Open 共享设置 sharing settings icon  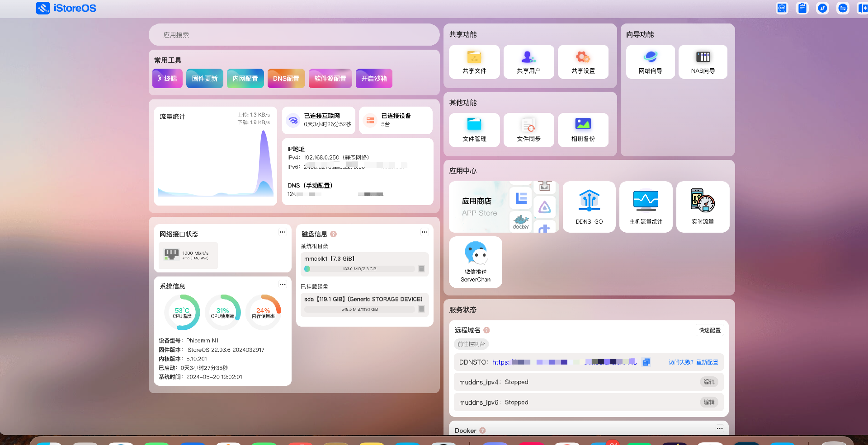583,62
